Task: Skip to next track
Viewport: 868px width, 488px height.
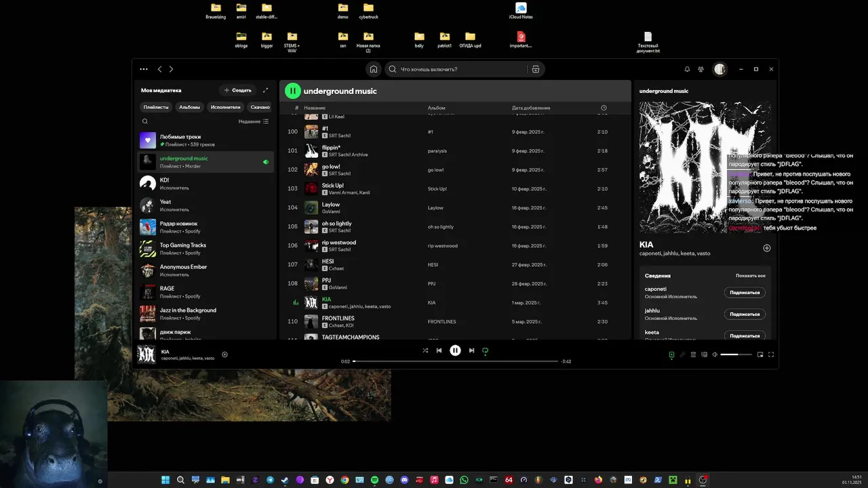Action: coord(471,350)
